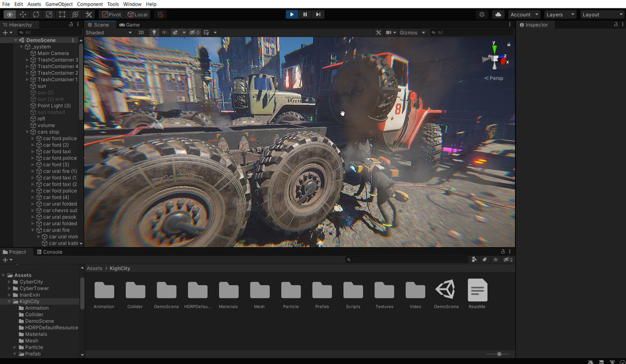Click the debug mode bug icon in status bar
Image resolution: width=626 pixels, height=364 pixels.
(x=590, y=361)
